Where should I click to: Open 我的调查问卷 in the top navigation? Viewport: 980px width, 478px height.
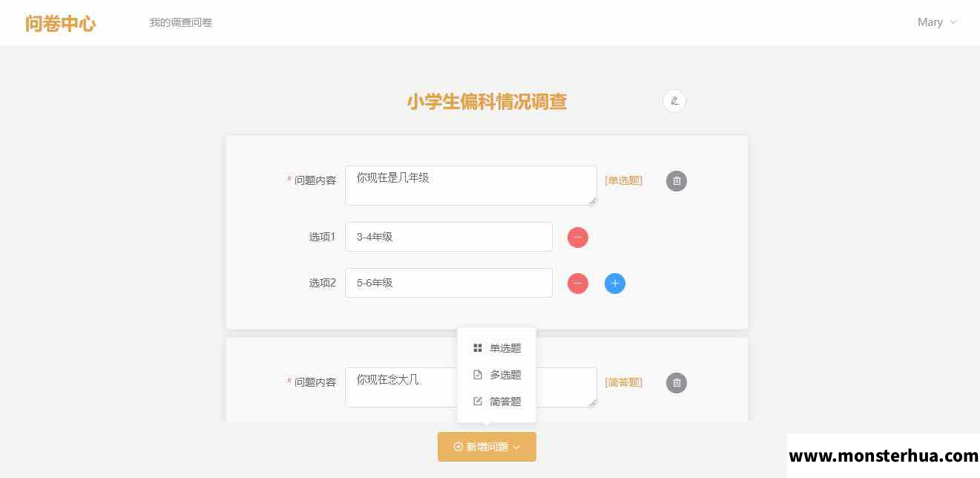tap(181, 22)
